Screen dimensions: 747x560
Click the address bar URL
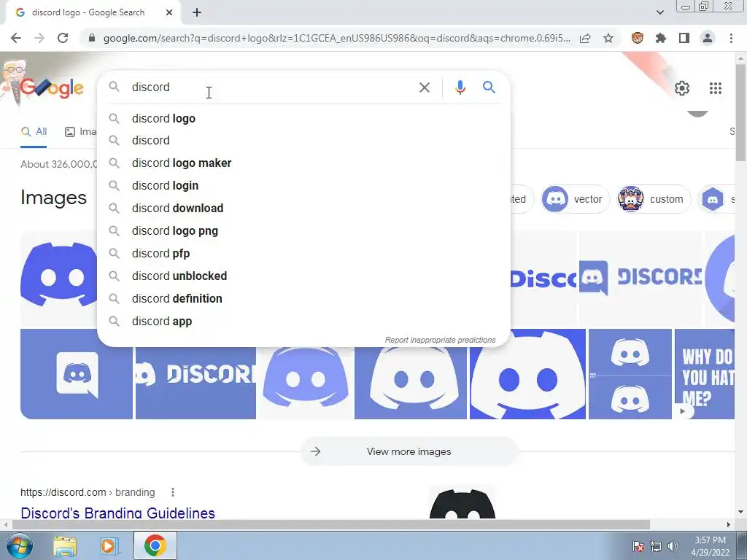pos(336,38)
